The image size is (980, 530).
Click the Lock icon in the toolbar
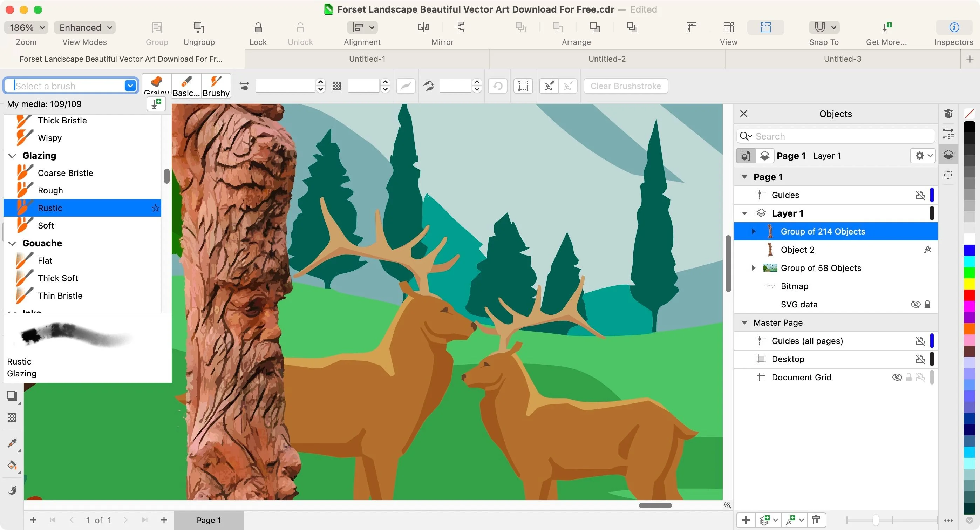(x=258, y=27)
